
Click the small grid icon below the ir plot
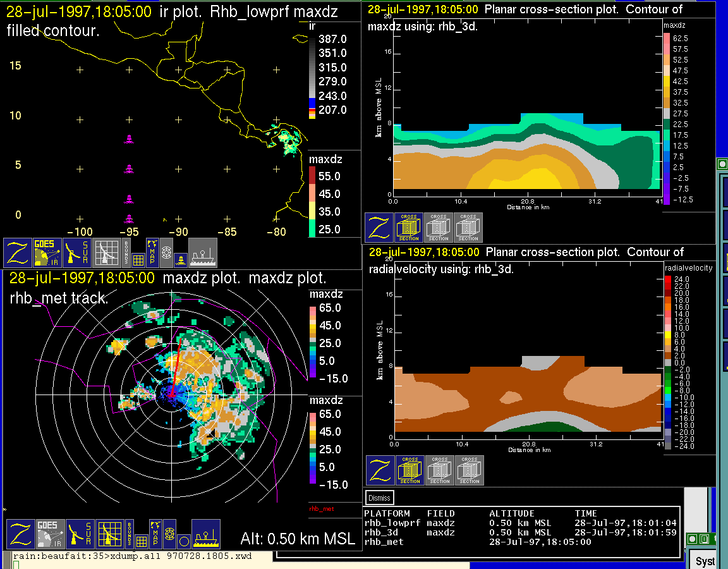click(x=140, y=259)
